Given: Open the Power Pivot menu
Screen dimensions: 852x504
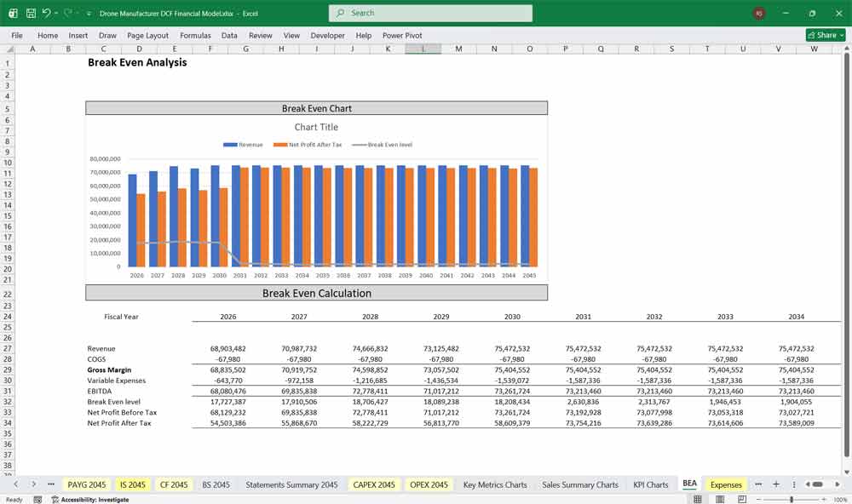Looking at the screenshot, I should coord(401,35).
